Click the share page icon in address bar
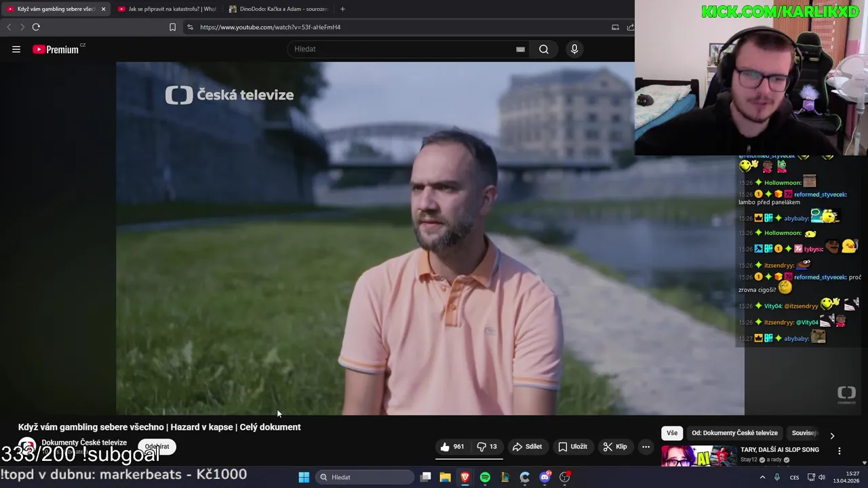 (630, 27)
